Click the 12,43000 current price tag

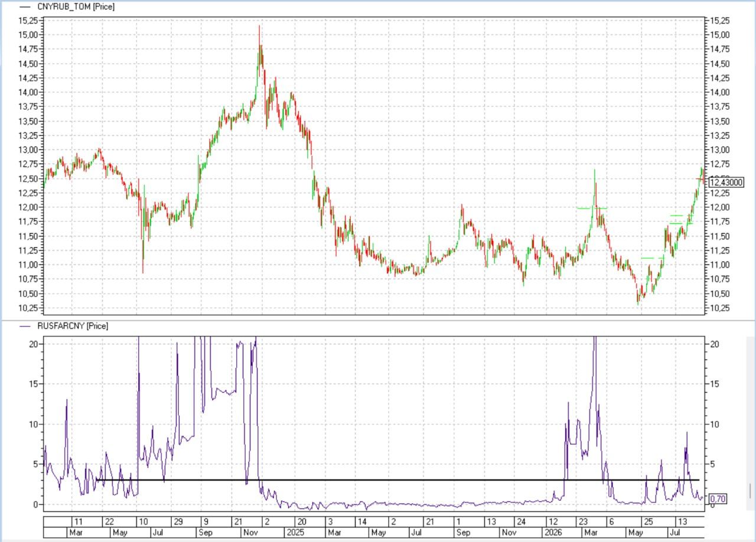(x=725, y=183)
